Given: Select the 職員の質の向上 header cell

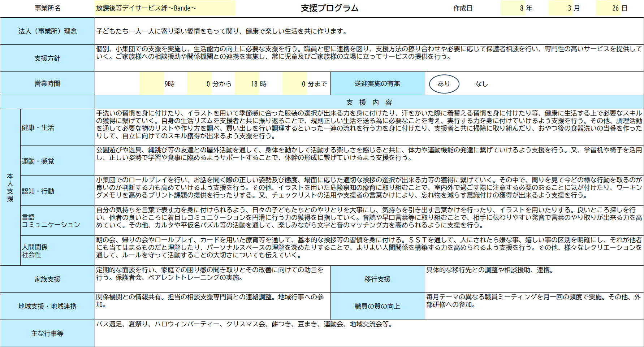Looking at the screenshot, I should point(377,306).
